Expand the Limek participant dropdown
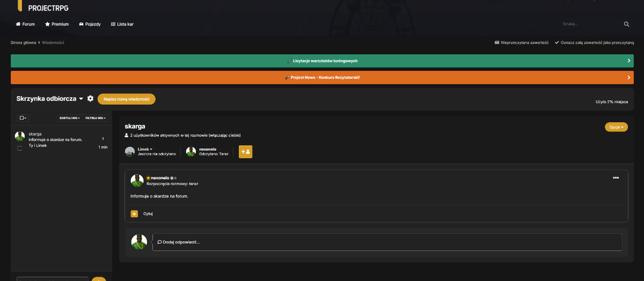Image resolution: width=644 pixels, height=281 pixels. (145, 149)
